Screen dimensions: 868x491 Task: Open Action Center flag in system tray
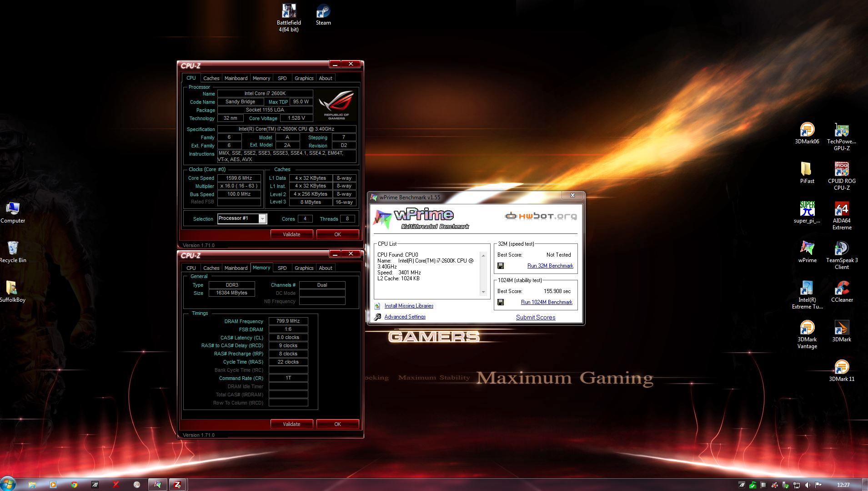[818, 485]
